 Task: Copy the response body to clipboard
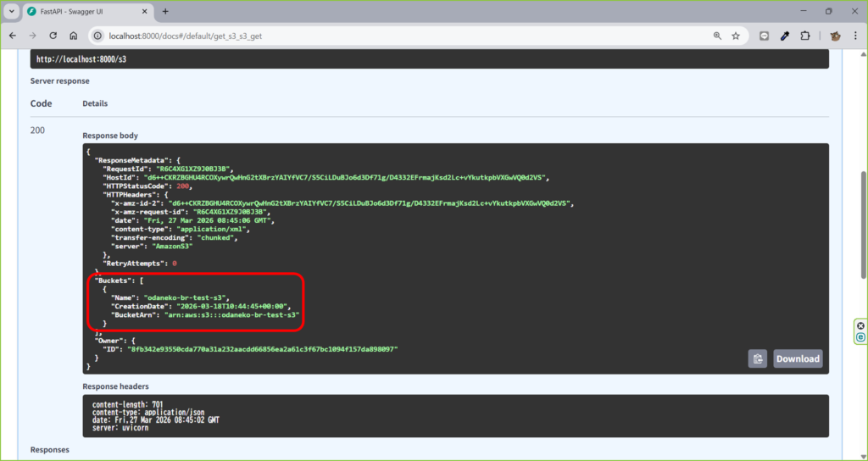757,358
